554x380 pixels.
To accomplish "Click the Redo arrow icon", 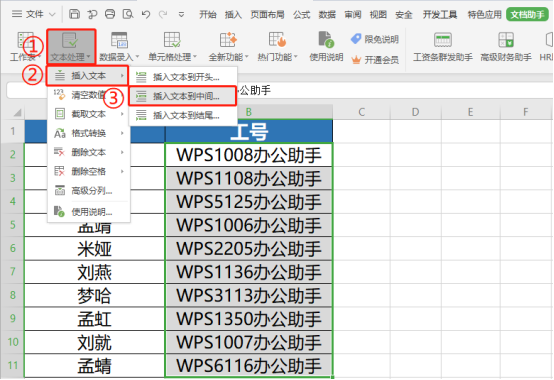I will tap(163, 14).
